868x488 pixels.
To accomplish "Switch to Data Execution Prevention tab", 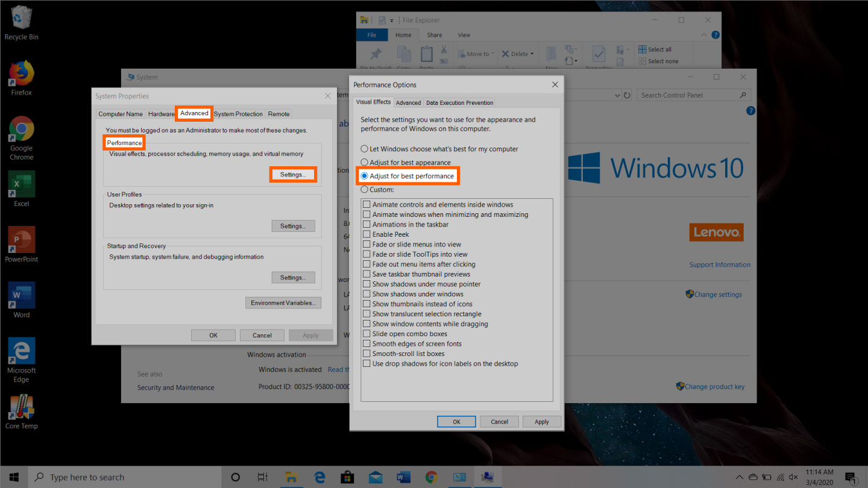I will (459, 103).
